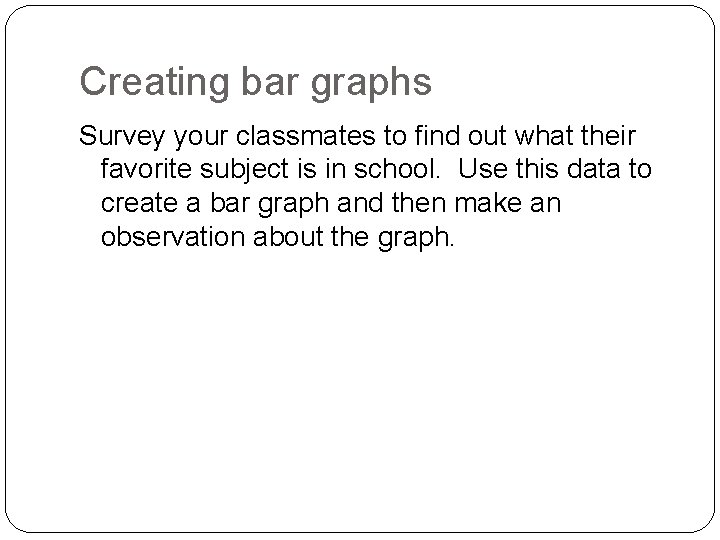Click the word "graphs" in the title
The height and width of the screenshot is (540, 720).
[x=371, y=84]
